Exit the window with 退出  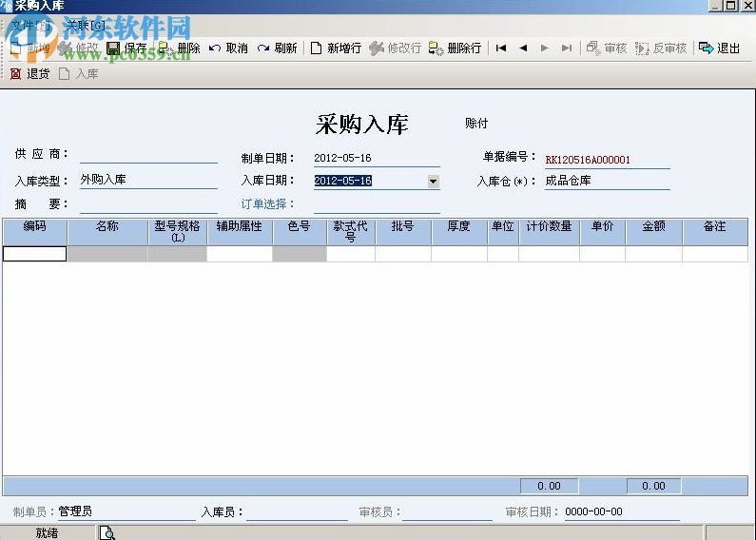(719, 48)
